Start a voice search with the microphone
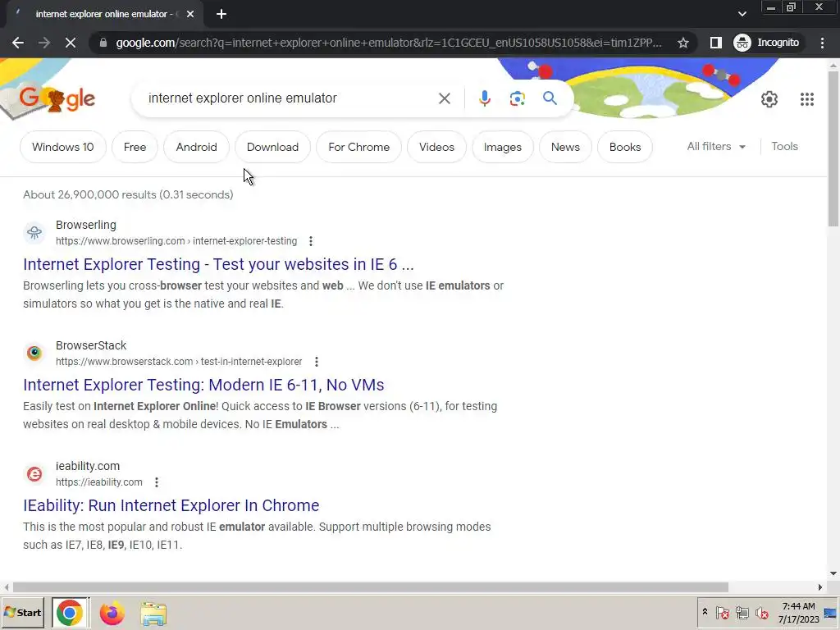 pos(484,98)
